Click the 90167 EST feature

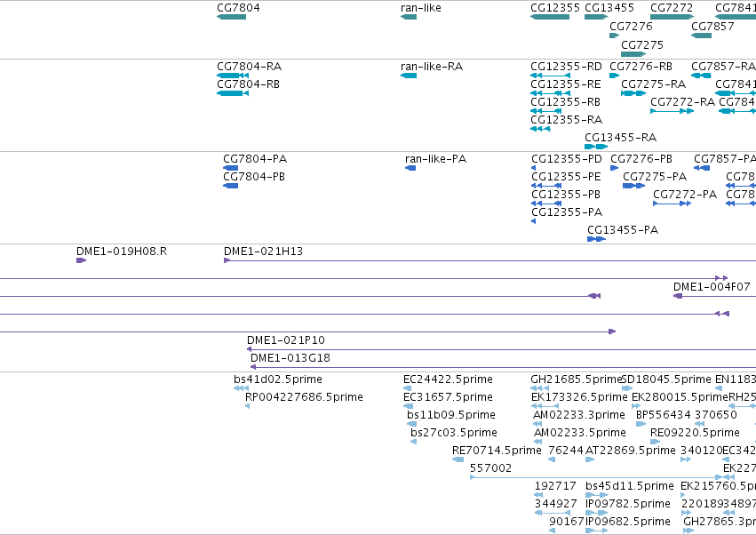point(552,531)
